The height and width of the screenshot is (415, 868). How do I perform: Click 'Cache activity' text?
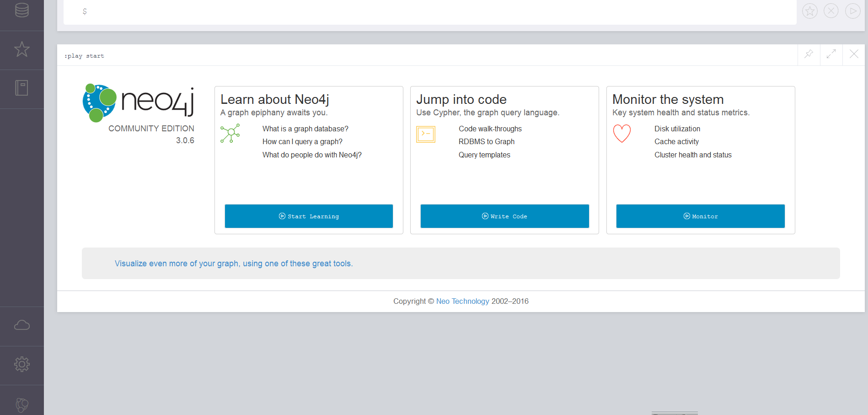tap(676, 142)
